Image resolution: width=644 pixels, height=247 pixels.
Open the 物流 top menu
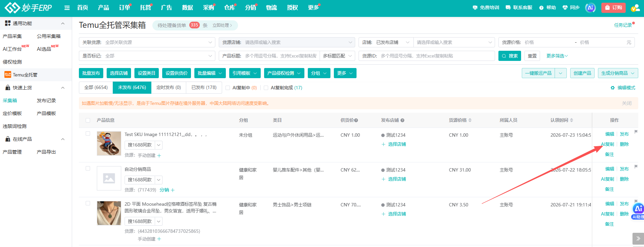[x=272, y=7]
